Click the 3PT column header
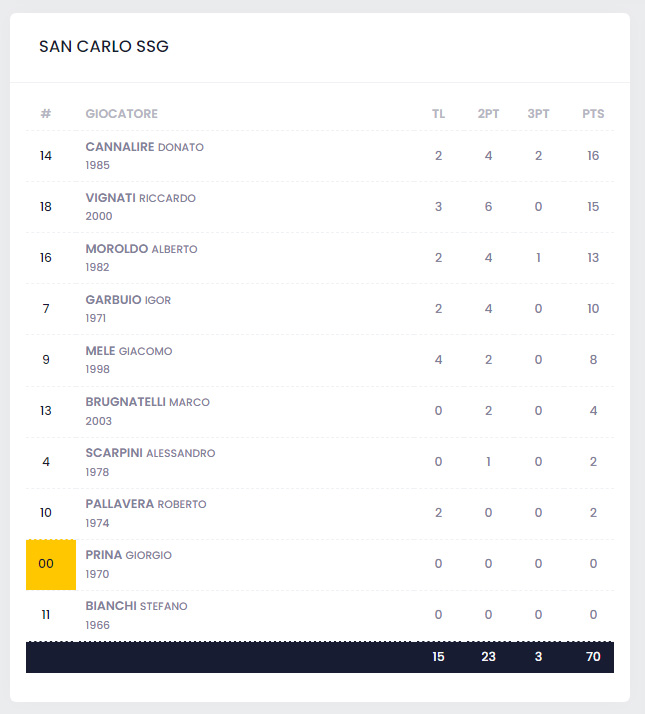Image resolution: width=645 pixels, height=714 pixels. [x=538, y=114]
